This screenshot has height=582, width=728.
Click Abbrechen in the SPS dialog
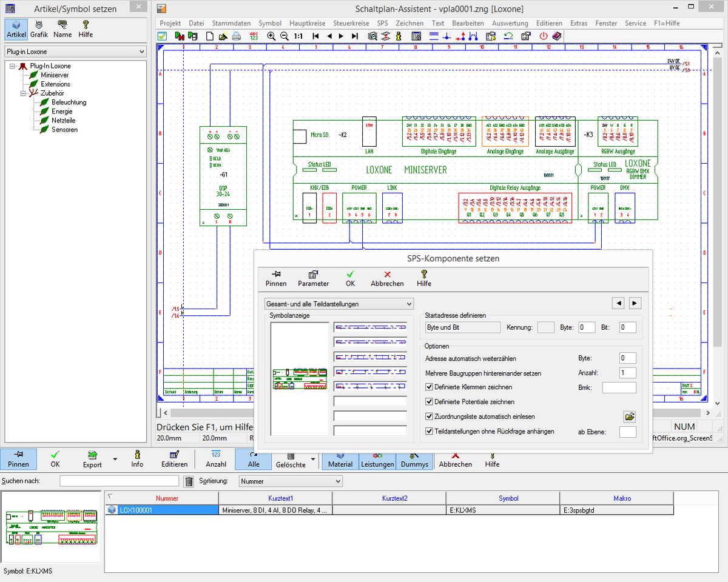pos(387,278)
